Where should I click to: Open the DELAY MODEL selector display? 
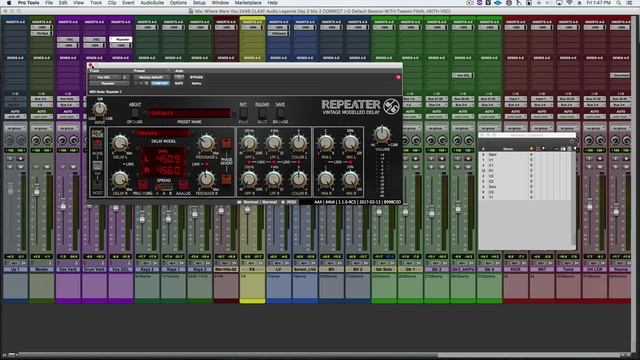(163, 133)
